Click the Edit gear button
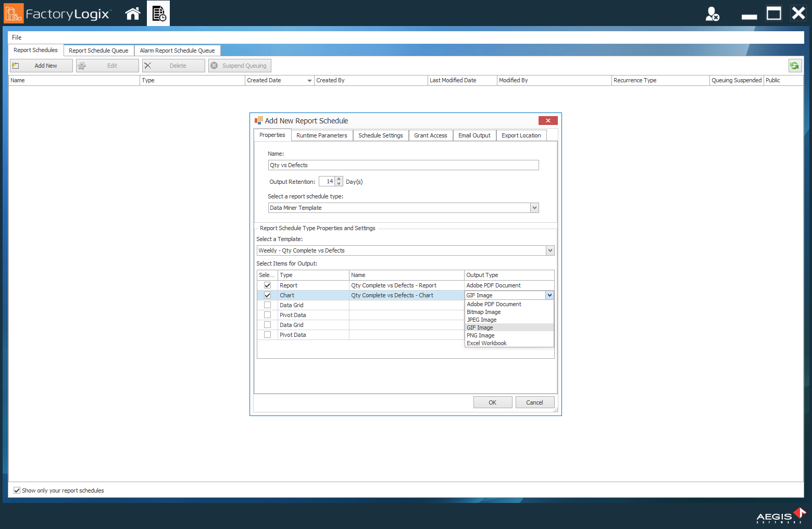The height and width of the screenshot is (529, 812). pyautogui.click(x=107, y=66)
